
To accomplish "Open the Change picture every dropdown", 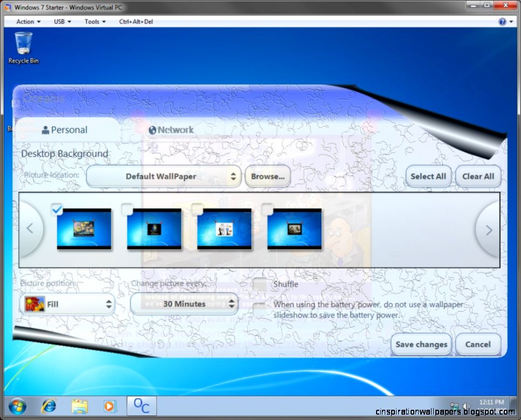I will pyautogui.click(x=184, y=304).
